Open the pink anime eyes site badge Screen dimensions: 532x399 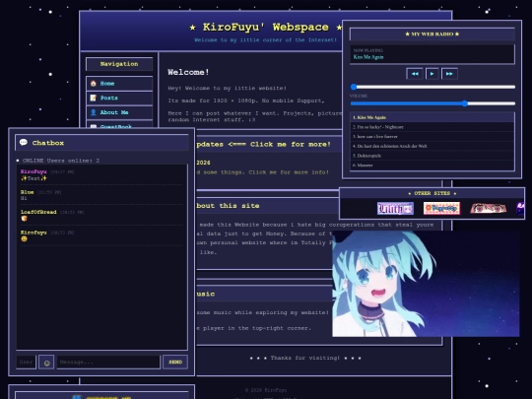point(488,208)
